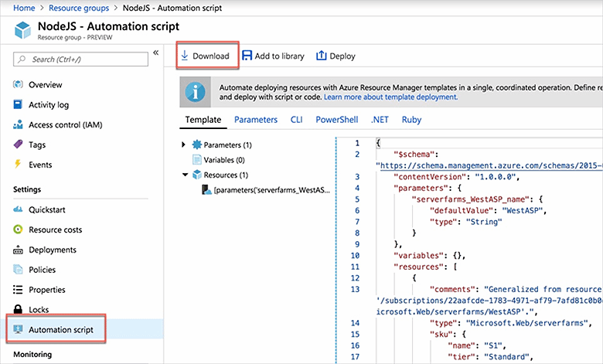
Task: Switch to the CLI tab
Action: [296, 120]
